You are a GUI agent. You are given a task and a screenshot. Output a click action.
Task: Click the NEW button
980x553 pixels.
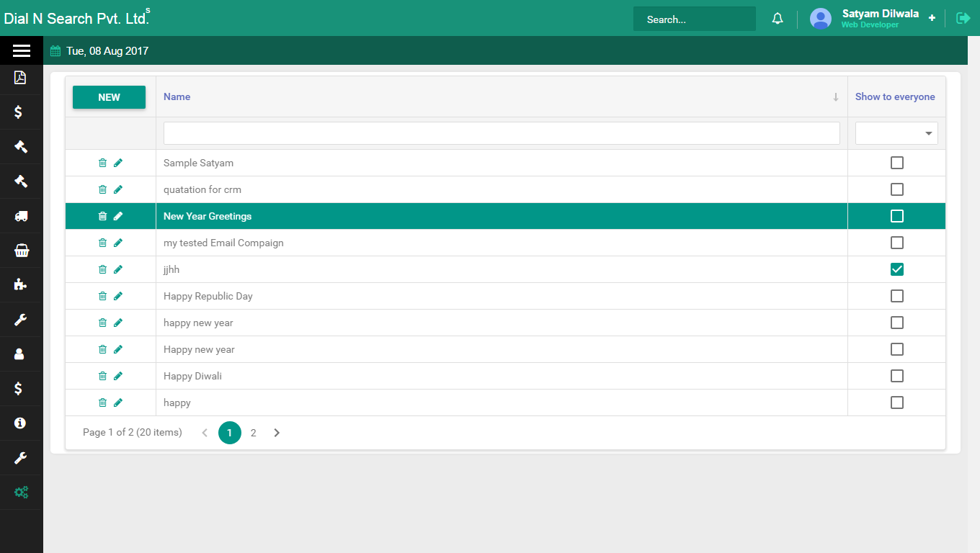coord(109,97)
